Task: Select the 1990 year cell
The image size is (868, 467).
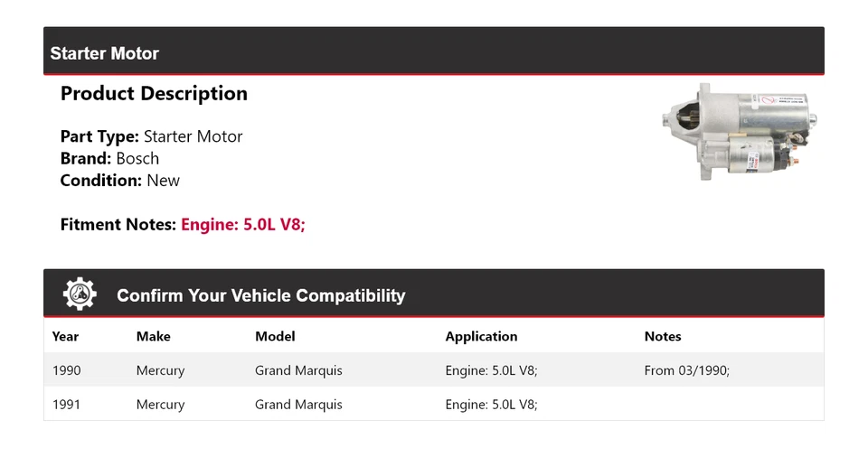Action: 67,370
